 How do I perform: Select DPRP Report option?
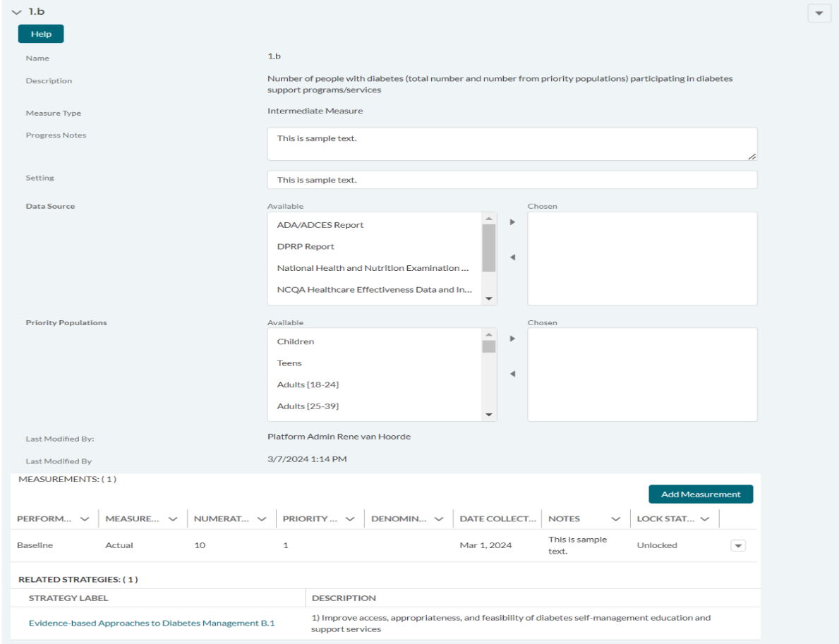(x=306, y=247)
